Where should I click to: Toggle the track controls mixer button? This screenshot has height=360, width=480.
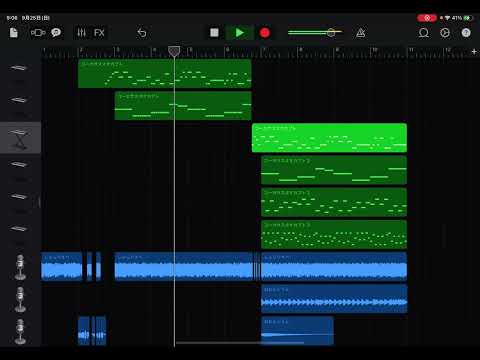82,33
